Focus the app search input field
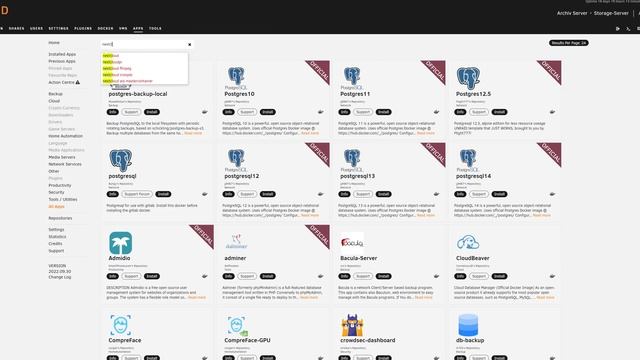640x360 pixels. coord(144,44)
